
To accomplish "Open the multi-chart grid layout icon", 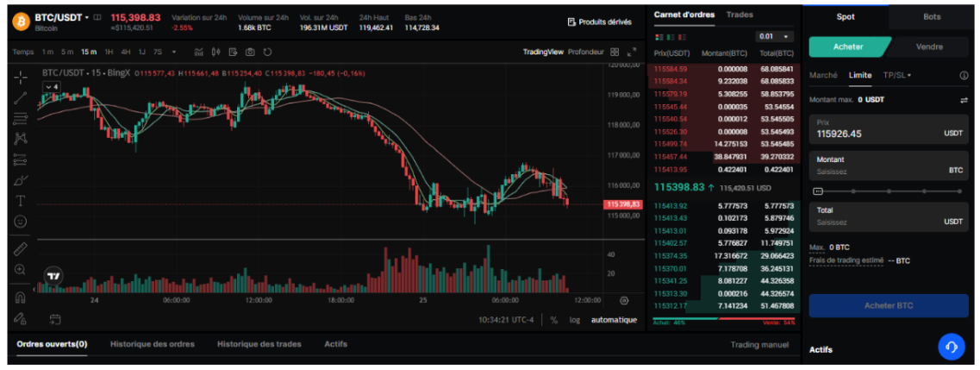I will pos(615,52).
